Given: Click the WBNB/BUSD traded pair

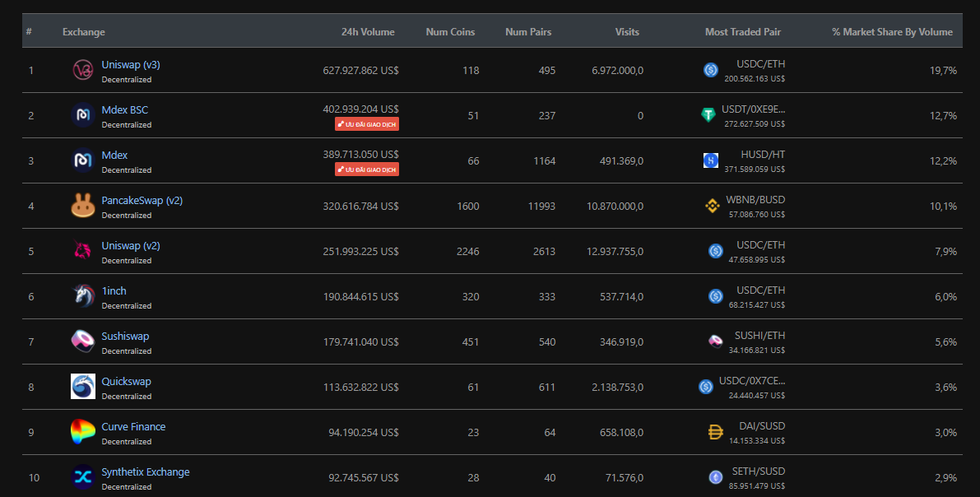Looking at the screenshot, I should coord(755,199).
